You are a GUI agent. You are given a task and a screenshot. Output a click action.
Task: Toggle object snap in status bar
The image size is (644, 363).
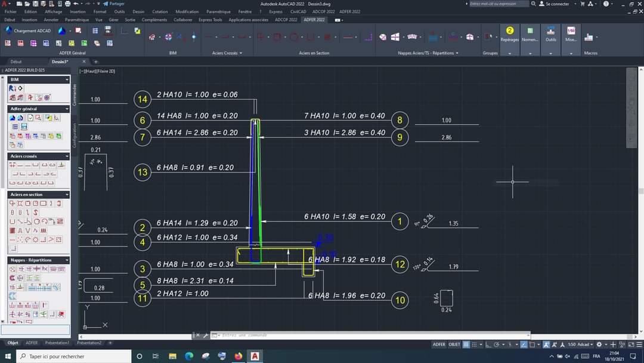tap(532, 344)
